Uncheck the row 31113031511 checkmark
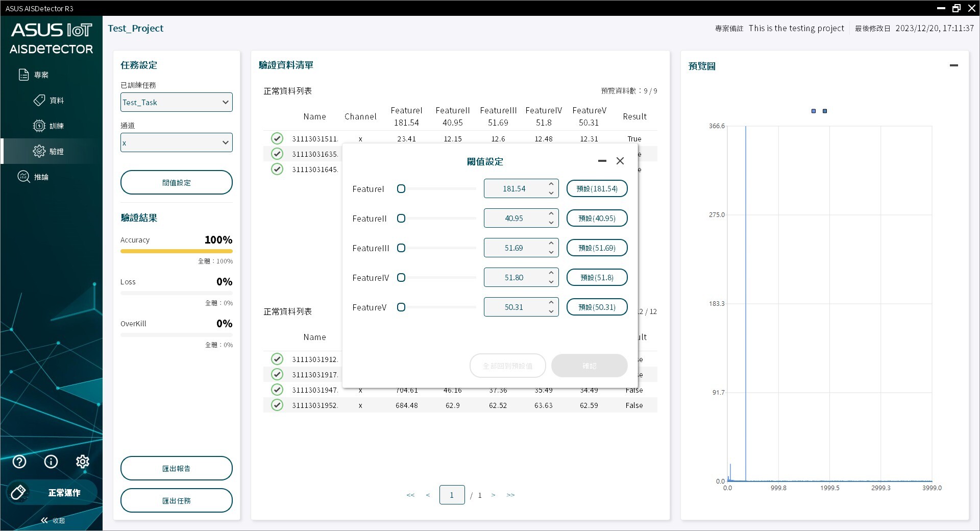This screenshot has height=531, width=980. pos(277,138)
